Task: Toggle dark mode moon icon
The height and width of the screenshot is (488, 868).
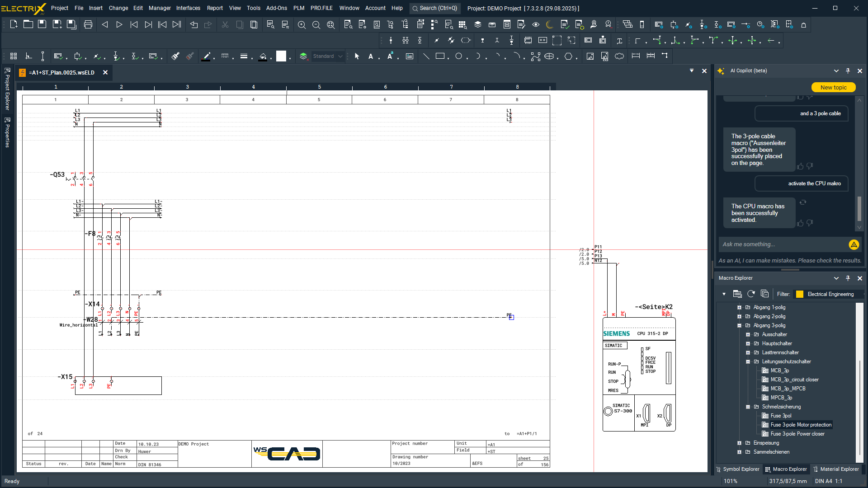Action: click(x=550, y=24)
